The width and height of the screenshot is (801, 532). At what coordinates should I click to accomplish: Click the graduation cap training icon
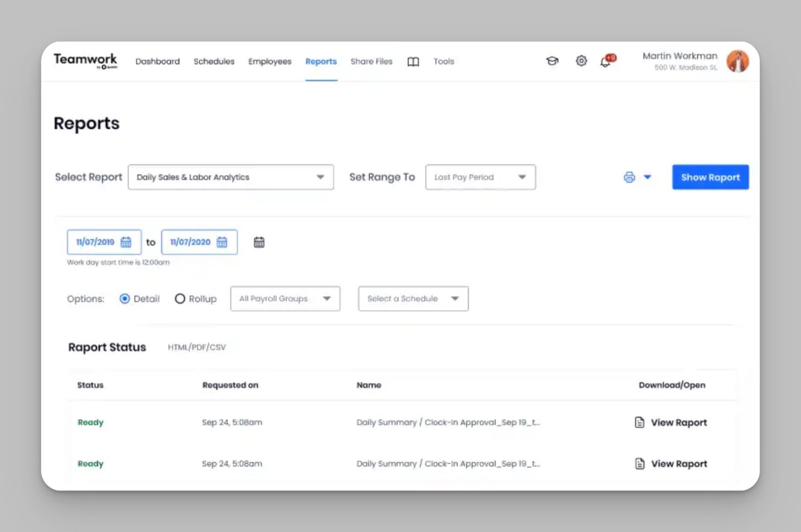tap(552, 61)
